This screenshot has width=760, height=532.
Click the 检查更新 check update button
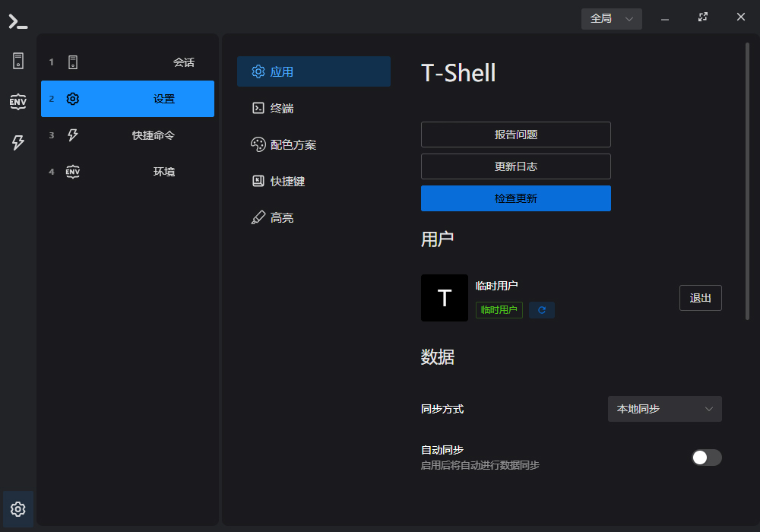(516, 198)
